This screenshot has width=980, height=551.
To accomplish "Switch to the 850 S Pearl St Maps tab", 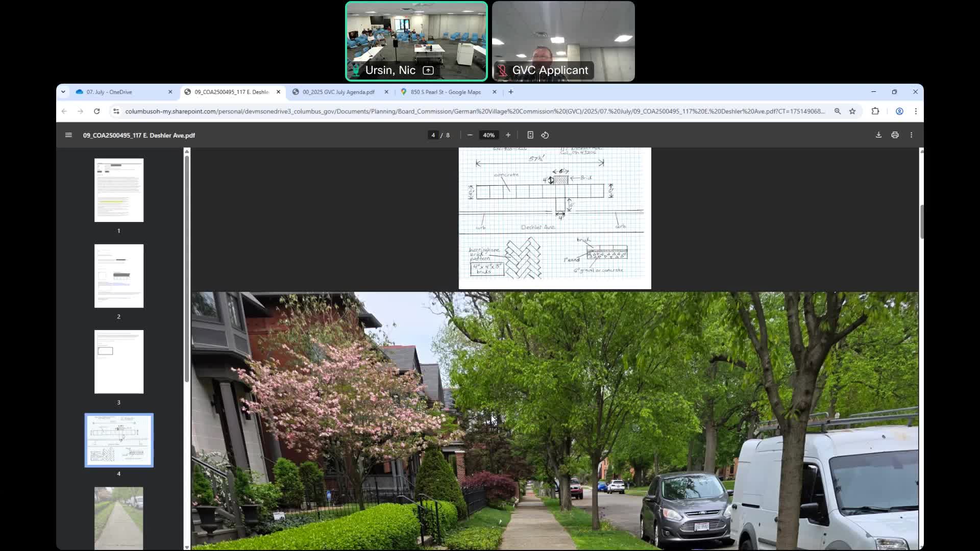I will (448, 92).
